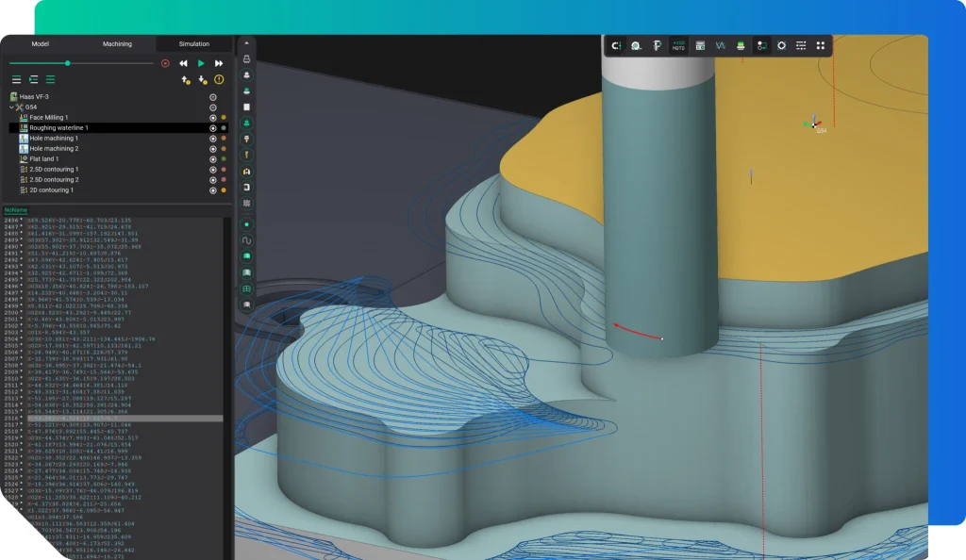966x560 pixels.
Task: Toggle visibility circle for Face Milling 1
Action: pyautogui.click(x=213, y=118)
